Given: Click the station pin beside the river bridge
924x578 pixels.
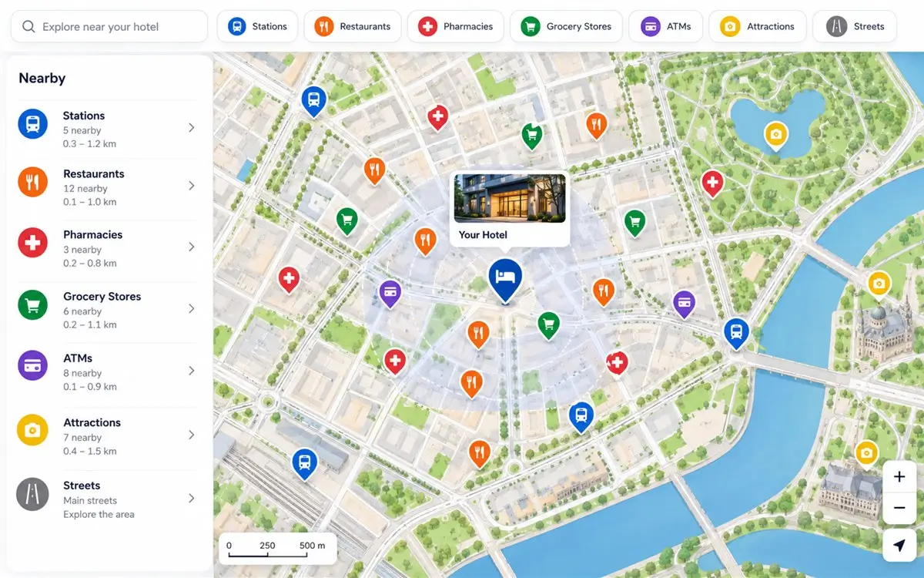Looking at the screenshot, I should 736,332.
